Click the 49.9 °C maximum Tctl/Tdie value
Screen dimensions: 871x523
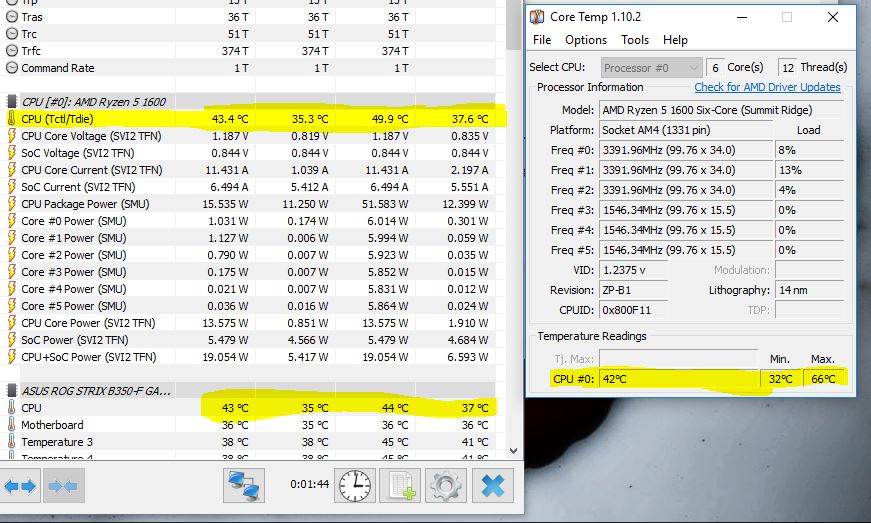(x=390, y=119)
